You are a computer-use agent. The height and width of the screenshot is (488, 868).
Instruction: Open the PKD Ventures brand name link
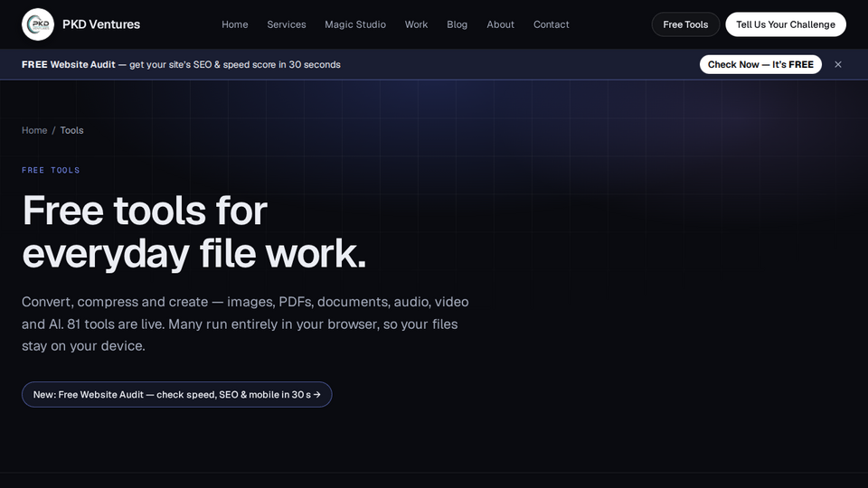(x=100, y=24)
